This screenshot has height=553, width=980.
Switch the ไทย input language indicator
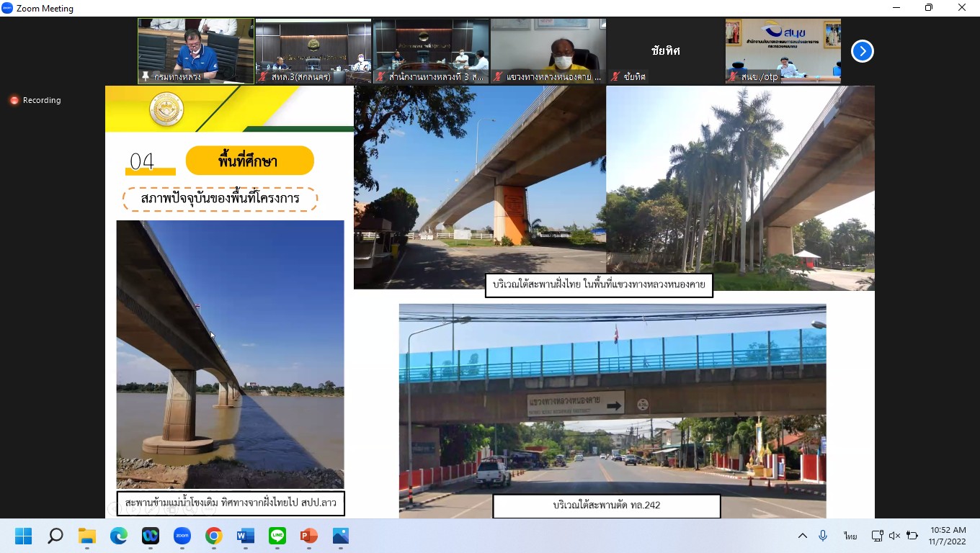(850, 536)
